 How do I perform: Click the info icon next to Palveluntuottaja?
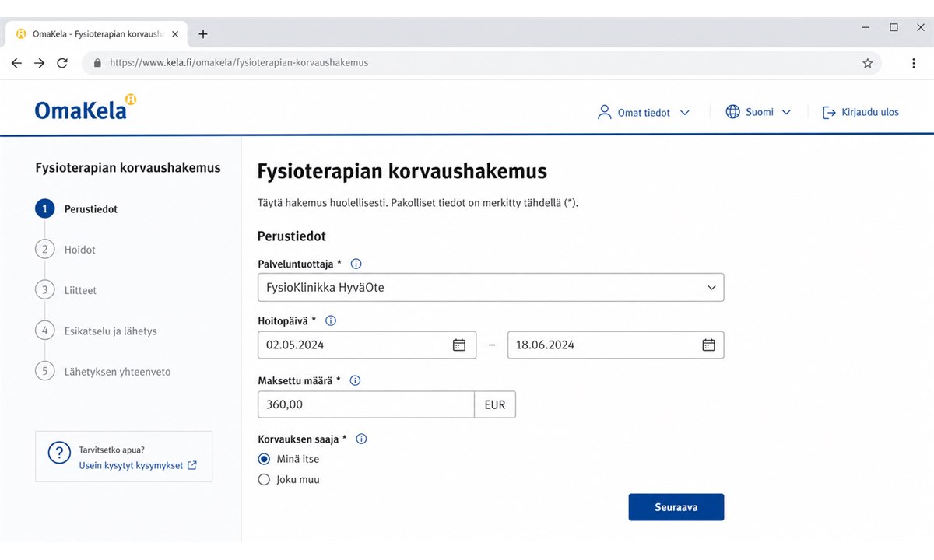click(356, 264)
